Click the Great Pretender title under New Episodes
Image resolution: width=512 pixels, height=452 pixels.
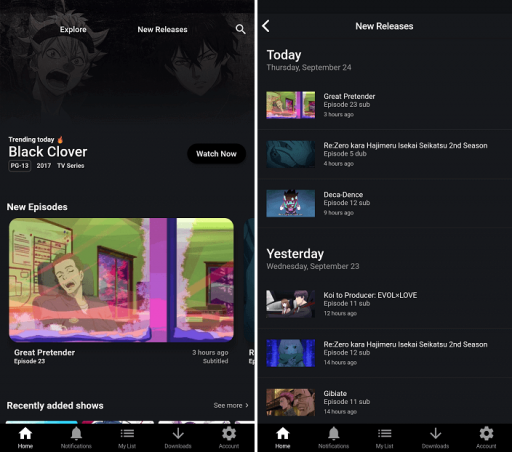tap(44, 352)
